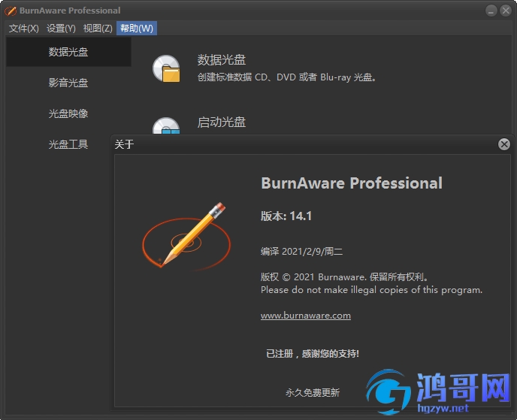Image resolution: width=517 pixels, height=420 pixels.
Task: Open the www.burnaware.com link
Action: point(306,316)
